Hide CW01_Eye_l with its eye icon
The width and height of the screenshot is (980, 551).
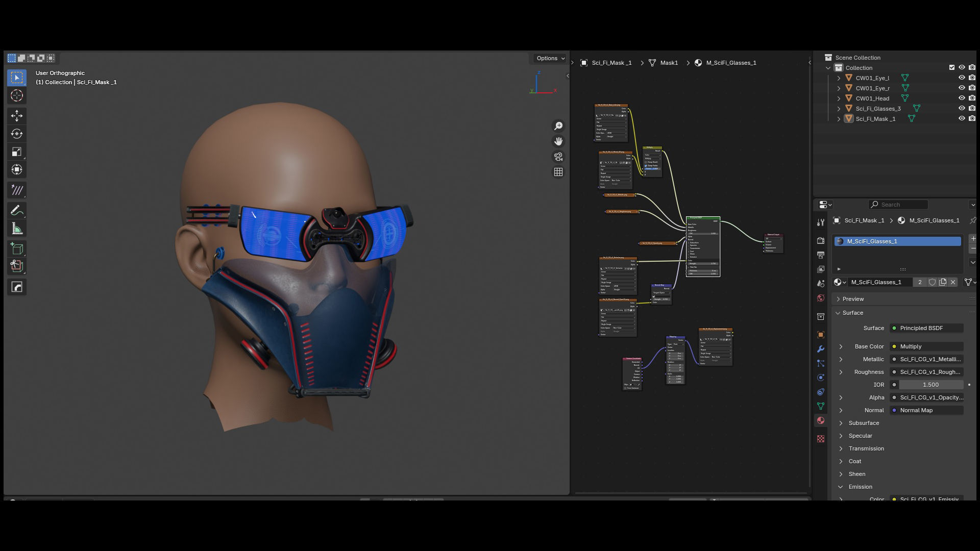(962, 78)
